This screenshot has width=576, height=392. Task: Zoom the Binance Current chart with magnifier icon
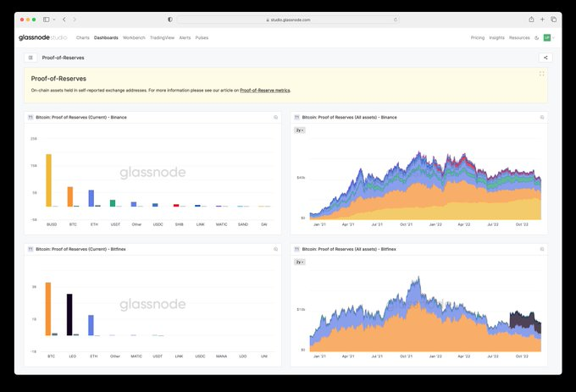point(275,118)
